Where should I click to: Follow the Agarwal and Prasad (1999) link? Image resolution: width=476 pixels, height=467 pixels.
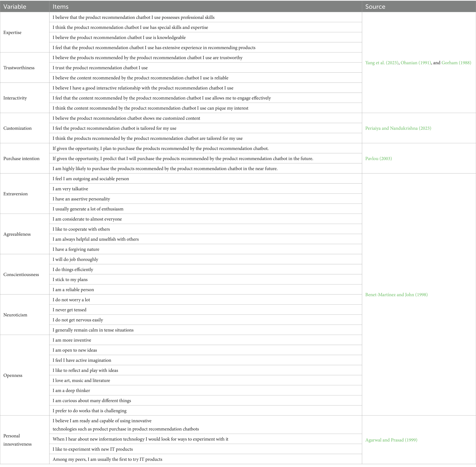pyautogui.click(x=391, y=440)
